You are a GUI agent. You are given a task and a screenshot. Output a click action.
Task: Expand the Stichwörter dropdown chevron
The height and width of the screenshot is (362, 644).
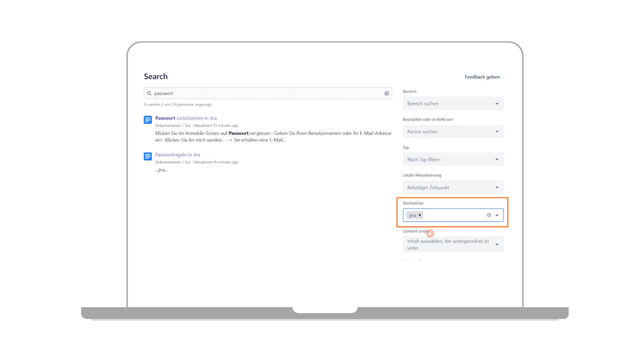pos(497,215)
